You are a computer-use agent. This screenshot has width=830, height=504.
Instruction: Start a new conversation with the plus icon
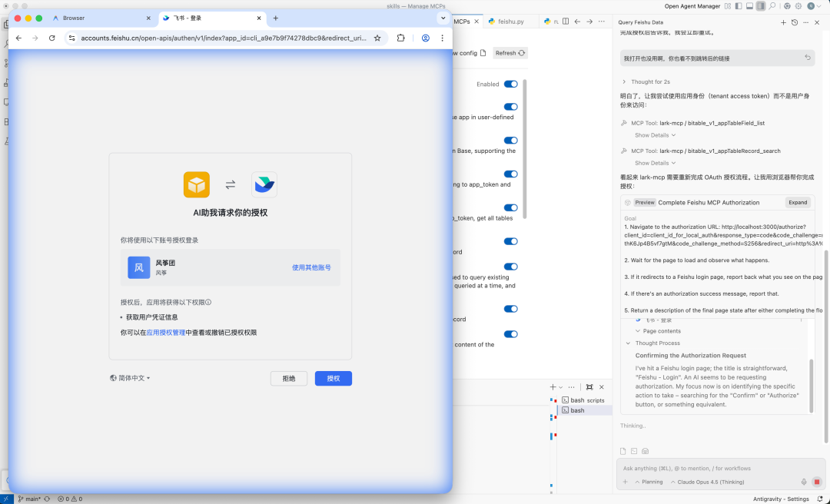click(783, 22)
